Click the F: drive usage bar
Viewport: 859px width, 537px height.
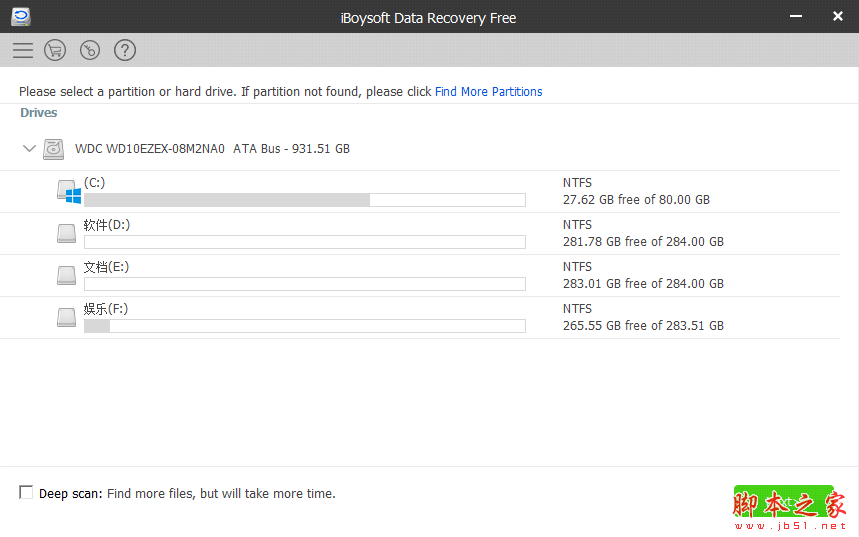tap(304, 326)
